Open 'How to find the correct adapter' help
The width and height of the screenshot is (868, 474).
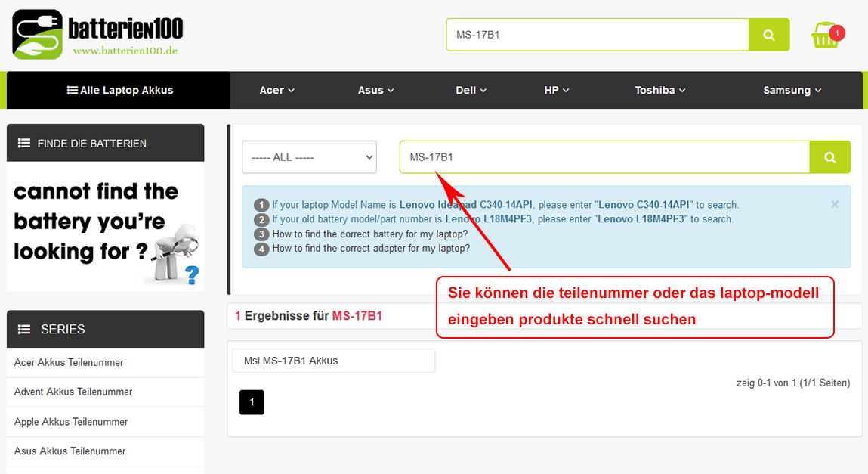coord(371,248)
